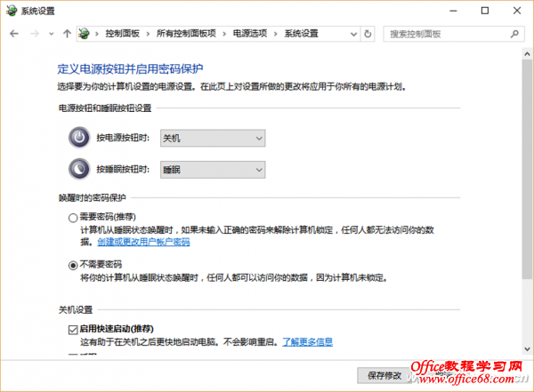Close the 系统设置 window

[x=517, y=11]
